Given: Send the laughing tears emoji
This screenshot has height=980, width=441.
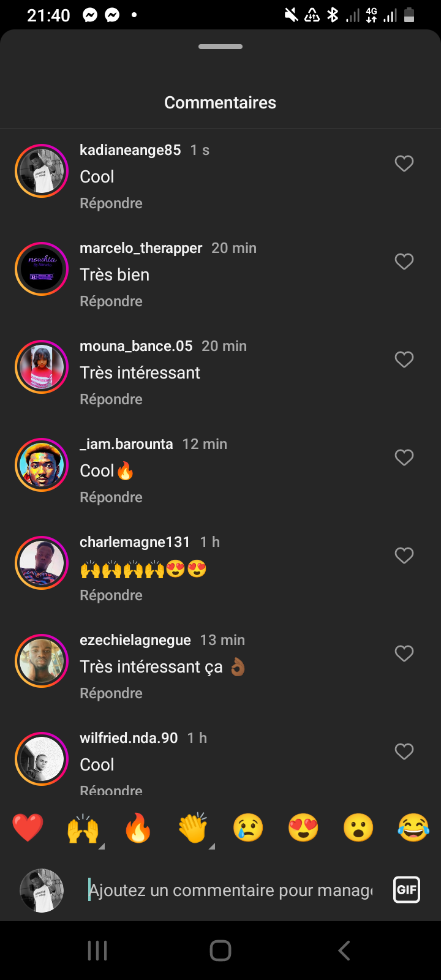Looking at the screenshot, I should pos(413,828).
